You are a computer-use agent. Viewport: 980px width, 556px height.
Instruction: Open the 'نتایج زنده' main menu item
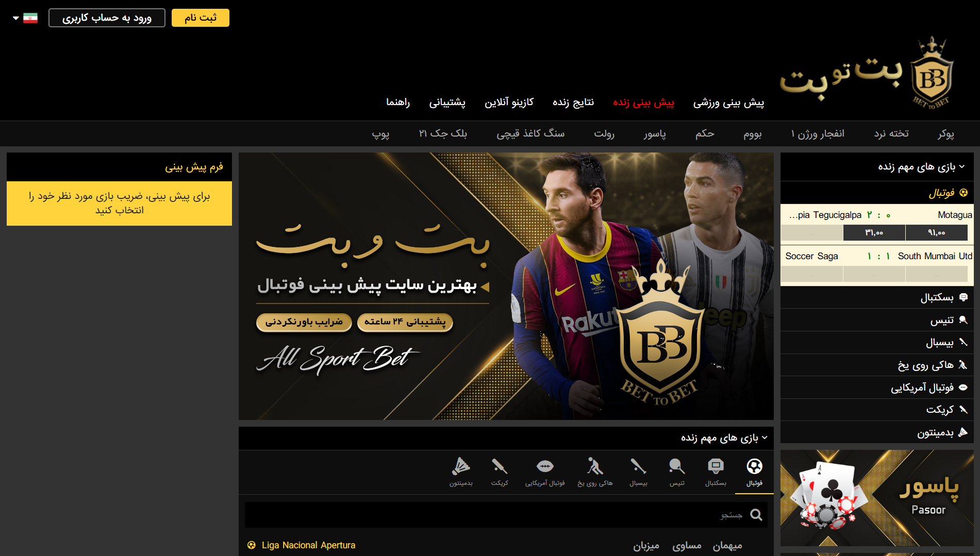[x=573, y=103]
